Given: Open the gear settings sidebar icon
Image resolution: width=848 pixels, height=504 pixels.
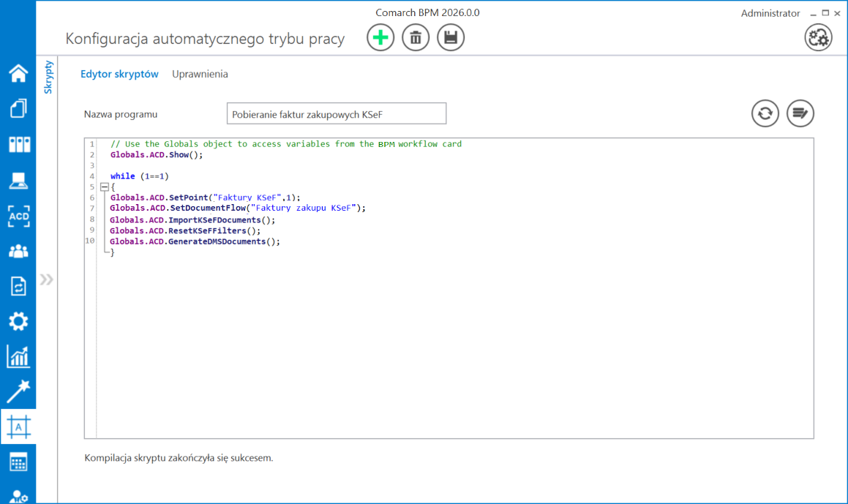Looking at the screenshot, I should 18,321.
